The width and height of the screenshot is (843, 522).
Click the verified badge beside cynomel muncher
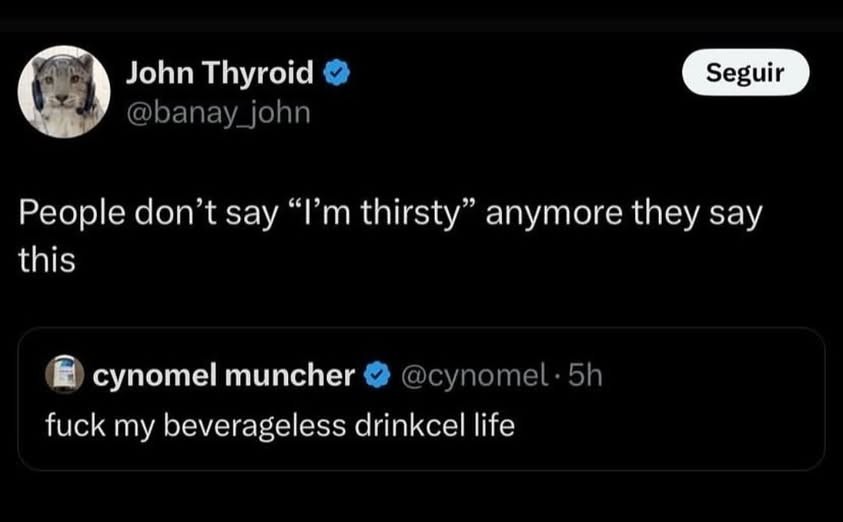click(377, 376)
